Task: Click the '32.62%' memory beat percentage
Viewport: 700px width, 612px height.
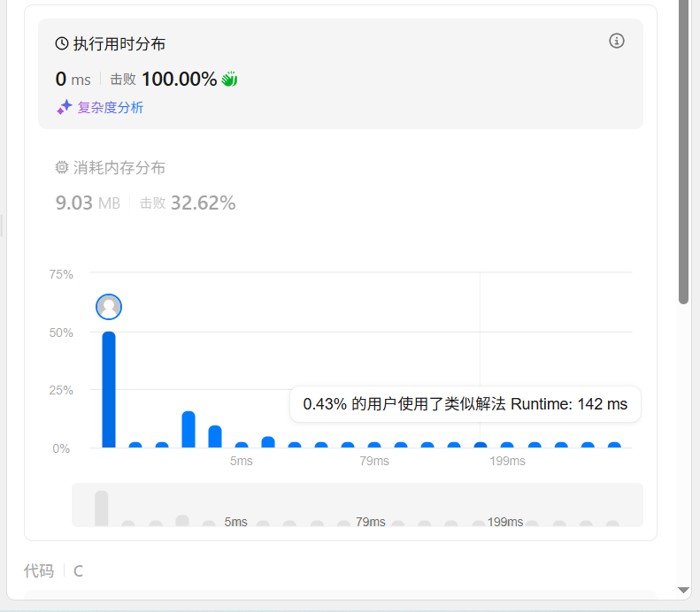Action: coord(204,203)
